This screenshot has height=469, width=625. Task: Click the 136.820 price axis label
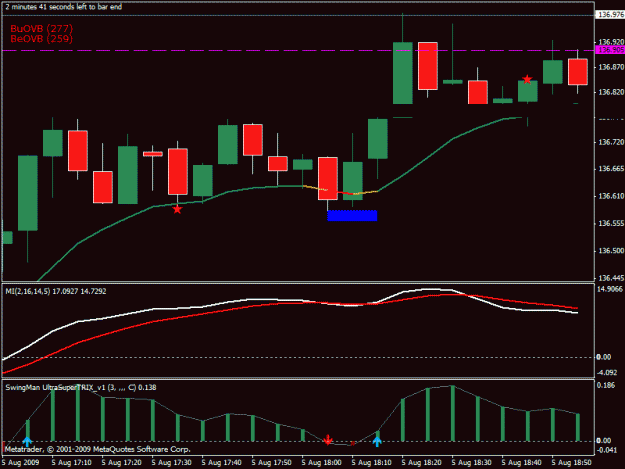click(611, 92)
